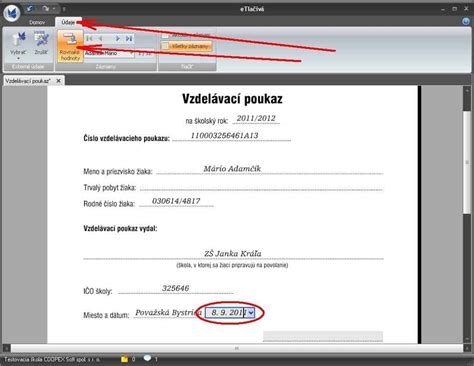Close the eTlačivá window
The height and width of the screenshot is (366, 474).
point(466,9)
